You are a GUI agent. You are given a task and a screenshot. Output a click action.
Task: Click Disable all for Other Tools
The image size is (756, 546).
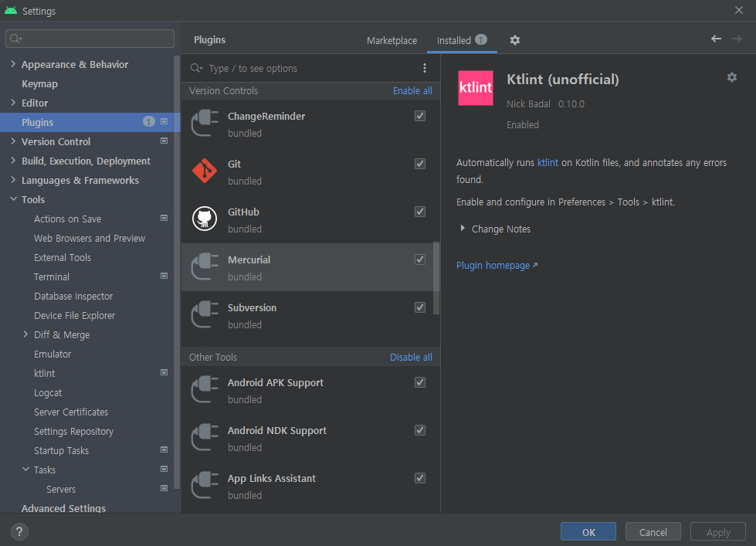(411, 357)
